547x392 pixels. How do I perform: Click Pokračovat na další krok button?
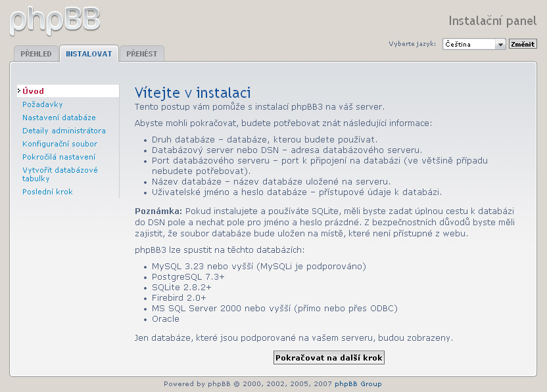329,357
